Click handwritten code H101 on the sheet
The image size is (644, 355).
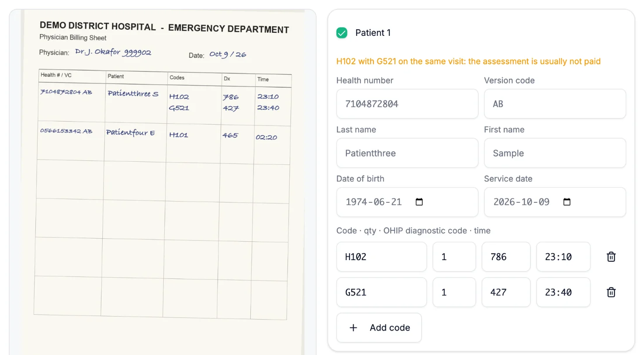179,135
